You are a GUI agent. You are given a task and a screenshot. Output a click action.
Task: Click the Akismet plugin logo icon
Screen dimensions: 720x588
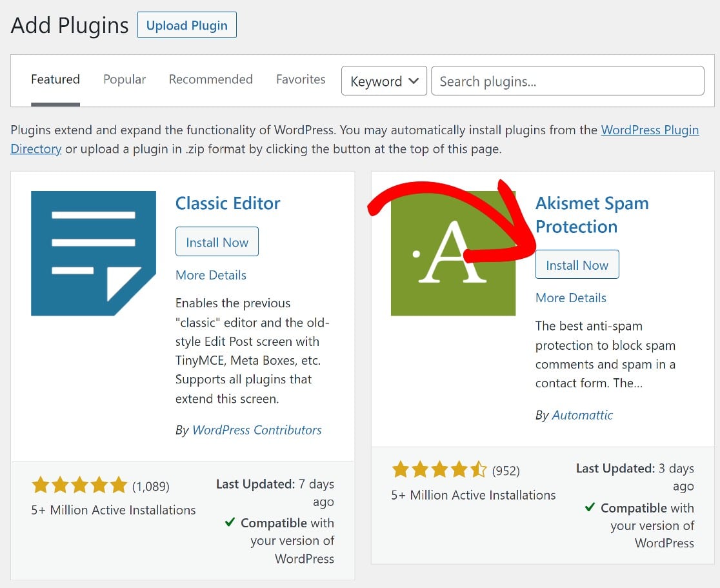point(453,253)
